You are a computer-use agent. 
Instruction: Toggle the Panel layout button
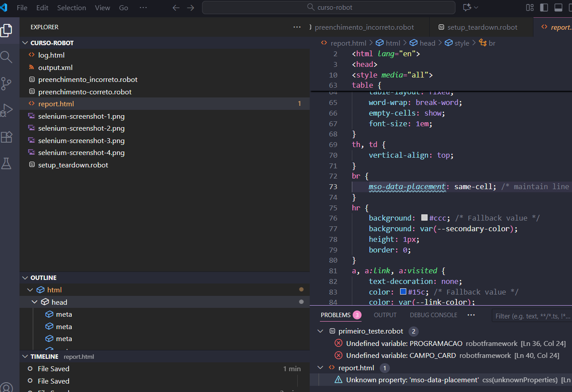(x=558, y=8)
